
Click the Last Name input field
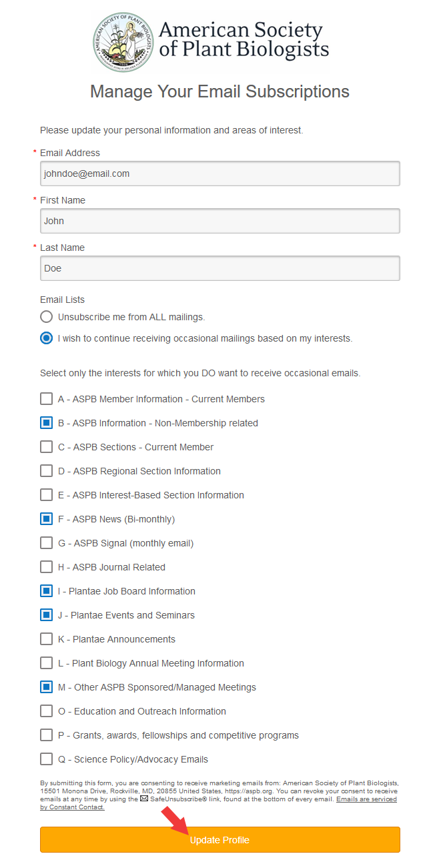[220, 268]
